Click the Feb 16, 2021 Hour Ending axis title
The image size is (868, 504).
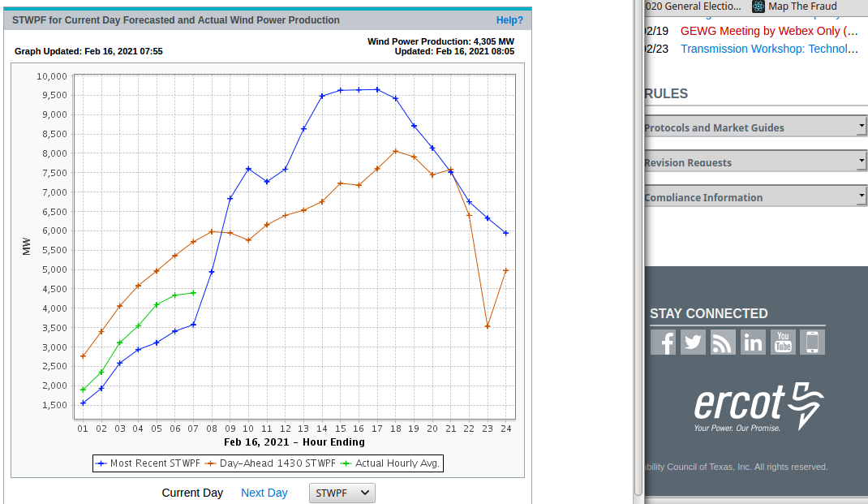294,442
